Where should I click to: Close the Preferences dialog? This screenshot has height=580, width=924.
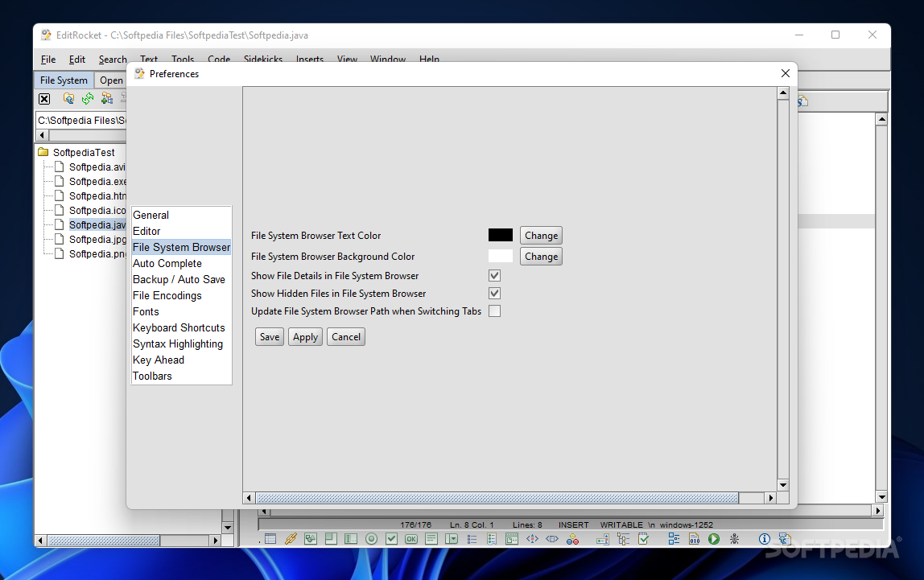pyautogui.click(x=785, y=73)
